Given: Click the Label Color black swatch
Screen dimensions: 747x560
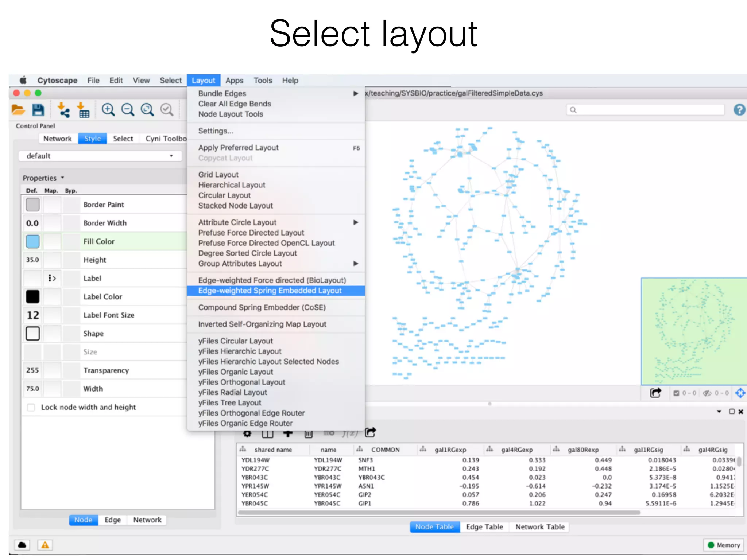Looking at the screenshot, I should pyautogui.click(x=33, y=297).
